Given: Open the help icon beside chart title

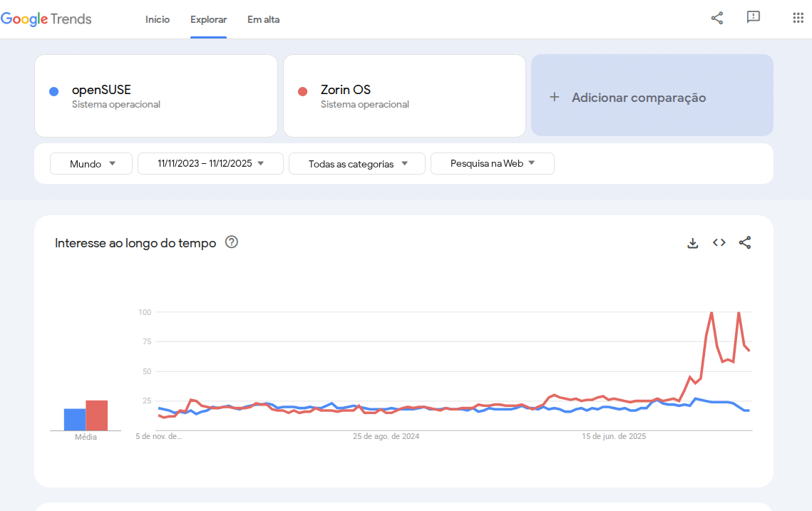Looking at the screenshot, I should pos(232,242).
